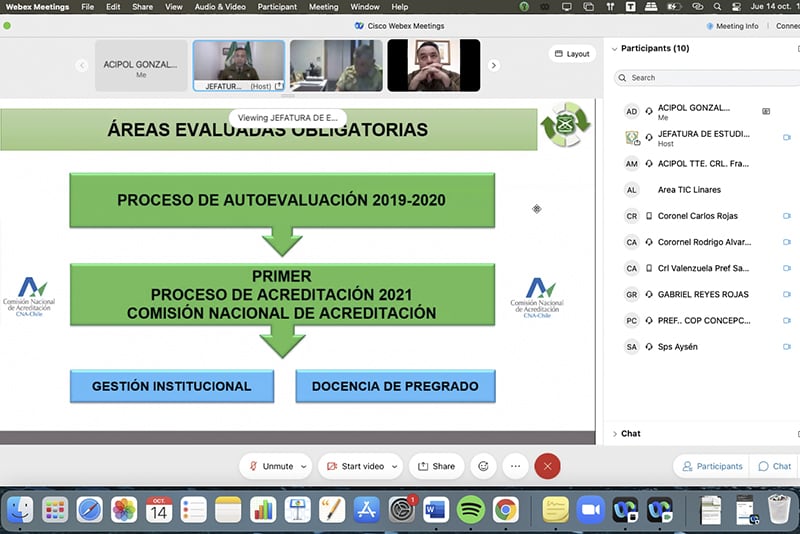The width and height of the screenshot is (800, 534).
Task: Click the Share button
Action: (x=436, y=466)
